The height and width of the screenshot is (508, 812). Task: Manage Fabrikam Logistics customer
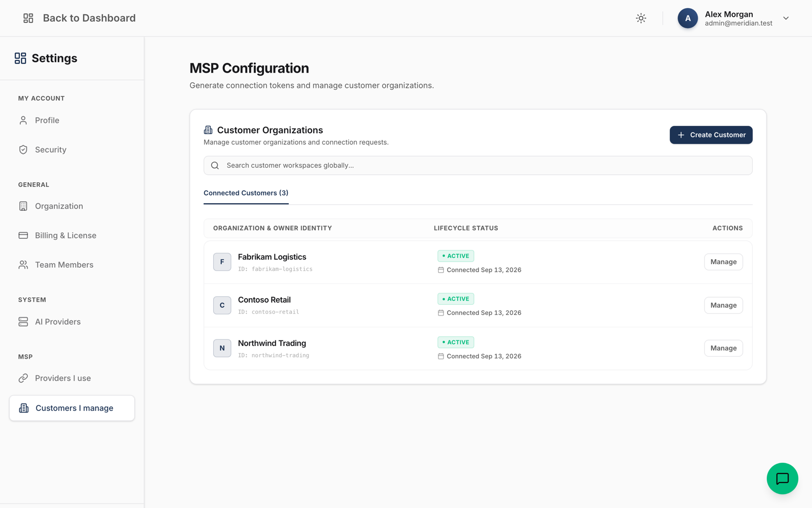click(x=724, y=262)
